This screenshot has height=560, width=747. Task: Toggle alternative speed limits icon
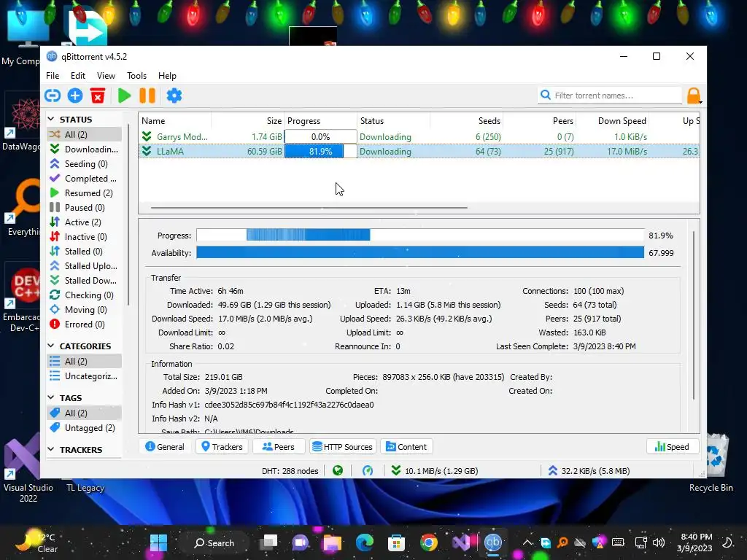point(368,471)
